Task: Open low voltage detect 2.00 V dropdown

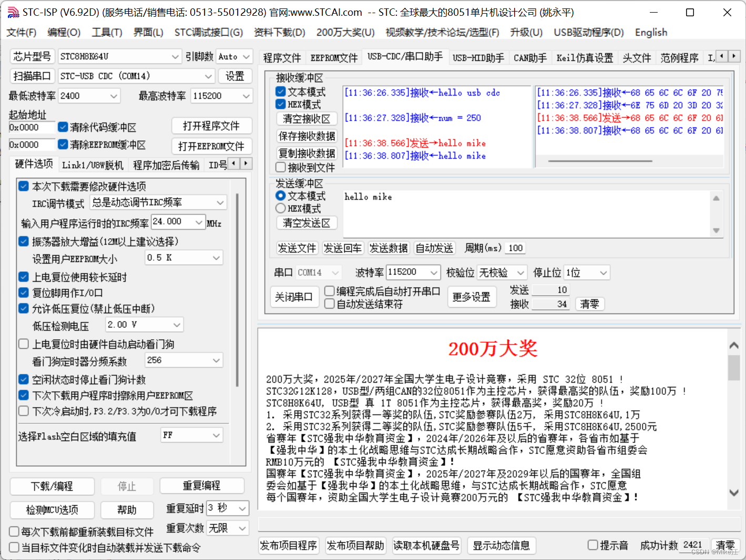Action: 144,325
